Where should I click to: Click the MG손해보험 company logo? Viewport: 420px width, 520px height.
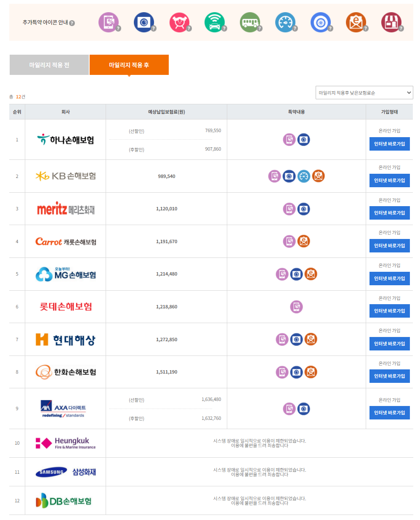click(66, 274)
